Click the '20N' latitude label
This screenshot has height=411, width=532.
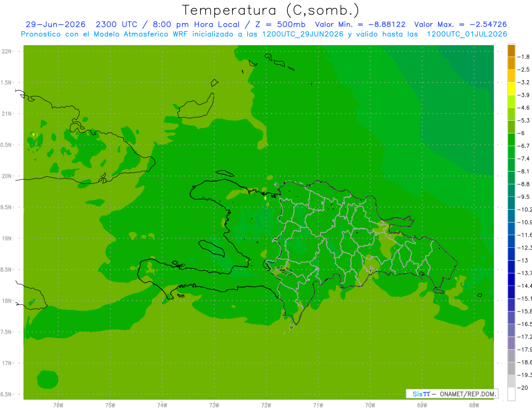tap(7, 176)
